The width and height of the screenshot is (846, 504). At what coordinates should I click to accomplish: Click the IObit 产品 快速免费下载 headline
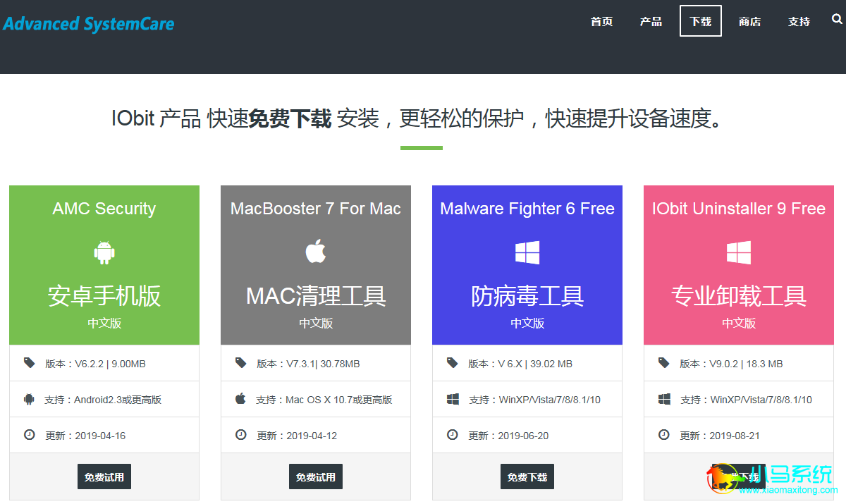pyautogui.click(x=418, y=118)
